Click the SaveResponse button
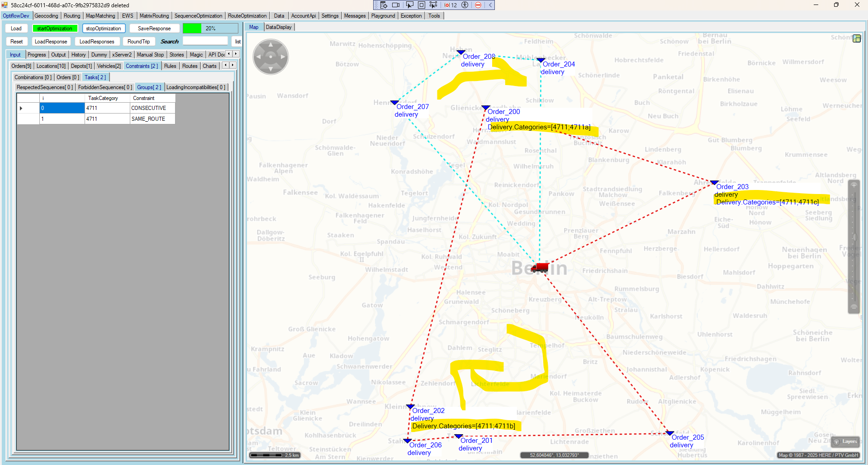 coord(154,28)
